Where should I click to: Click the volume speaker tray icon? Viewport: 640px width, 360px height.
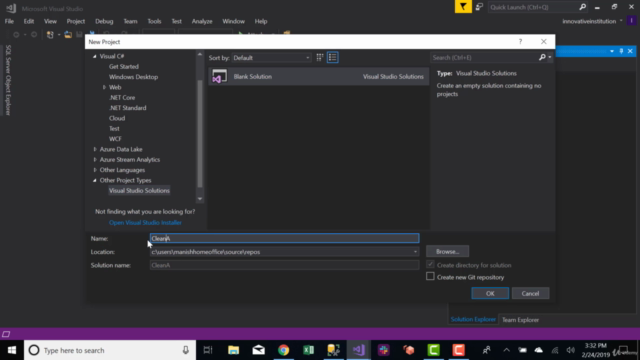(x=571, y=350)
